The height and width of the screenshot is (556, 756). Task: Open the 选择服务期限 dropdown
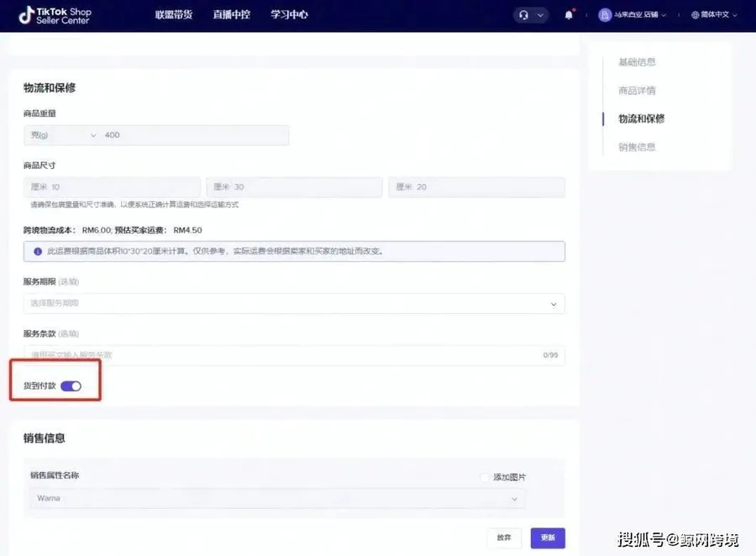[x=294, y=304]
